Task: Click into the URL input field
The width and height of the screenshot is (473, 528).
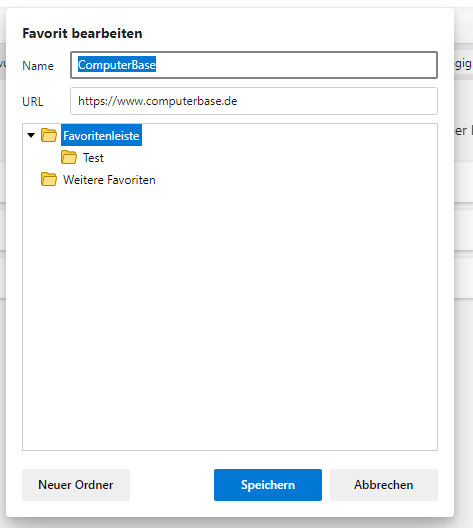Action: click(254, 101)
